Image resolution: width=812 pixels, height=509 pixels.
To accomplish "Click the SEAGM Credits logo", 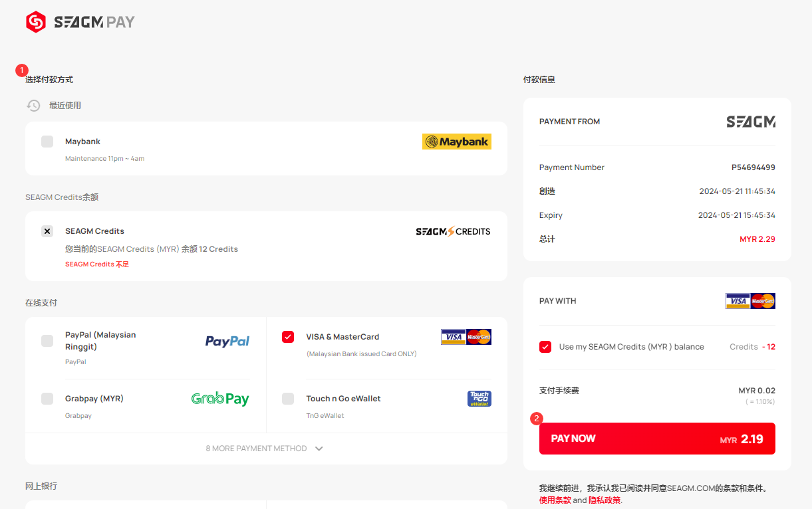I will click(x=453, y=231).
